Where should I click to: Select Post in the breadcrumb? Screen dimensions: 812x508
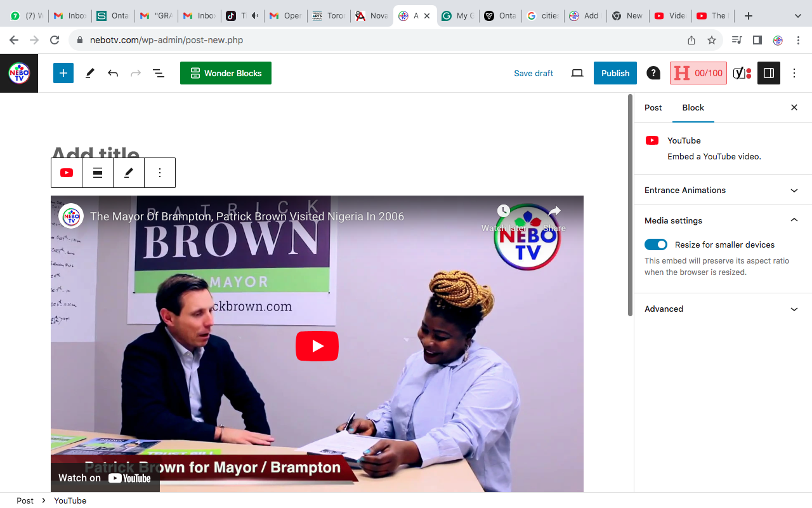[25, 500]
